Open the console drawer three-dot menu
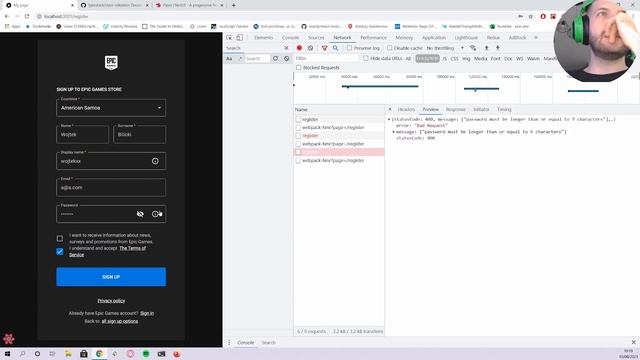 (x=229, y=343)
